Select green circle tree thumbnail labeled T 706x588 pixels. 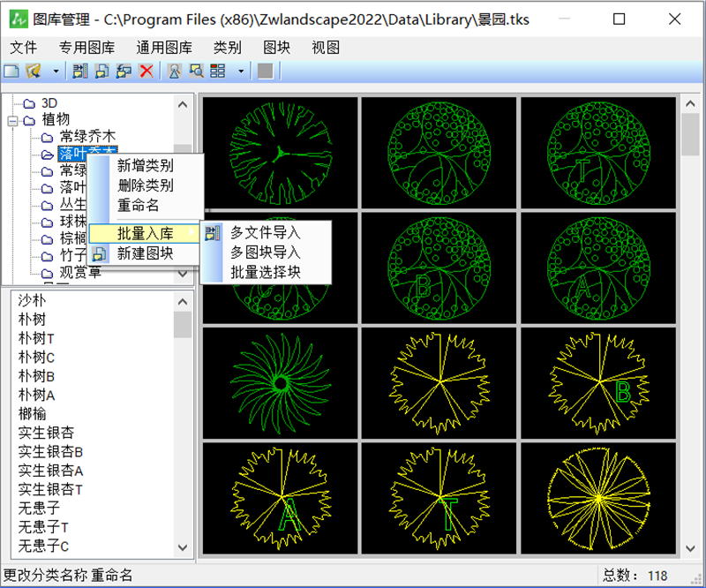pos(598,153)
